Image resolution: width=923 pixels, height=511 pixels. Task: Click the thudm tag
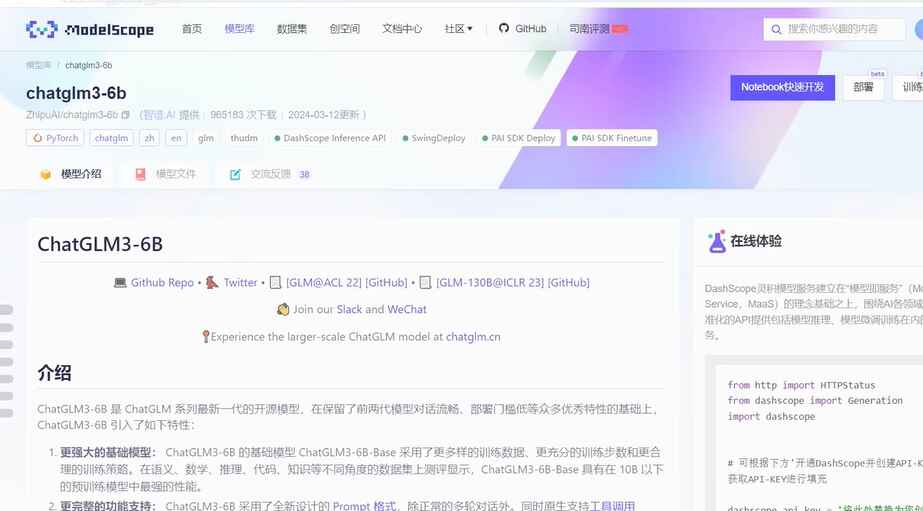244,138
